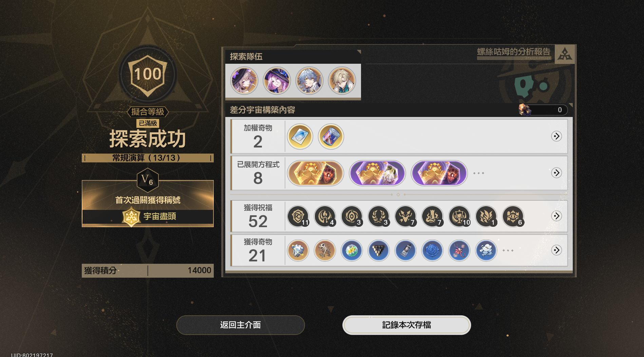Select the second purple expanded equation icon
The width and height of the screenshot is (644, 357).
point(439,173)
